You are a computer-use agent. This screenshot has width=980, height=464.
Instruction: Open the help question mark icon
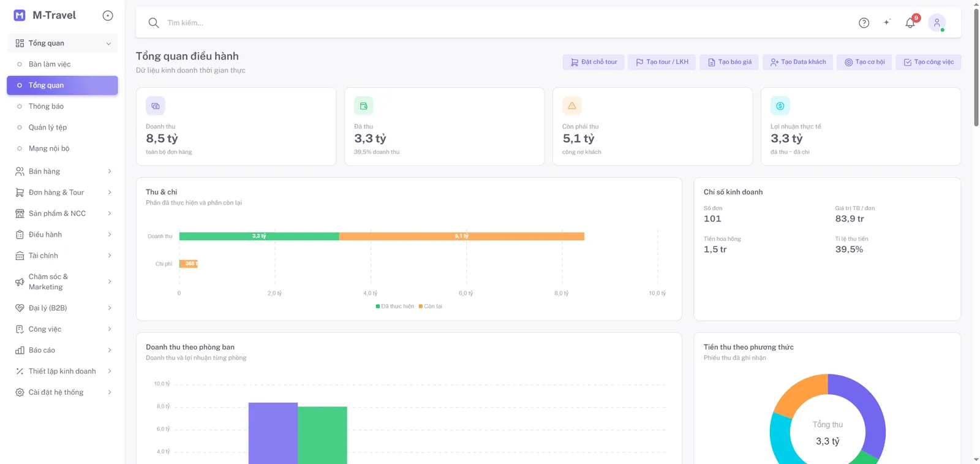pos(864,23)
